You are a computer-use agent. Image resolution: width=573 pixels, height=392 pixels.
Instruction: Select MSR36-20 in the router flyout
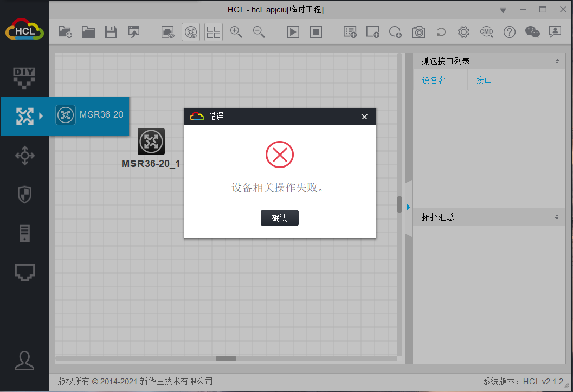[x=90, y=115]
